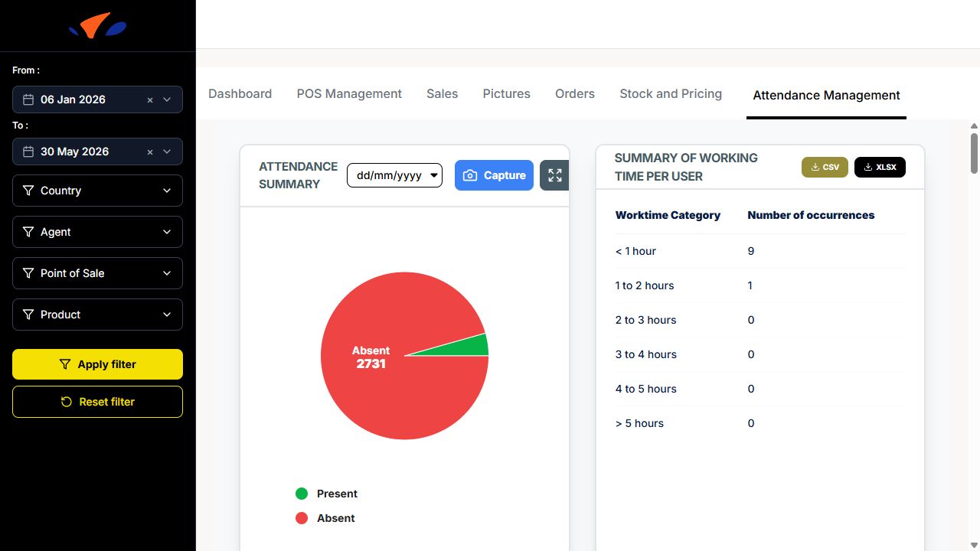
Task: Download working time summary as XLSX
Action: [x=880, y=167]
